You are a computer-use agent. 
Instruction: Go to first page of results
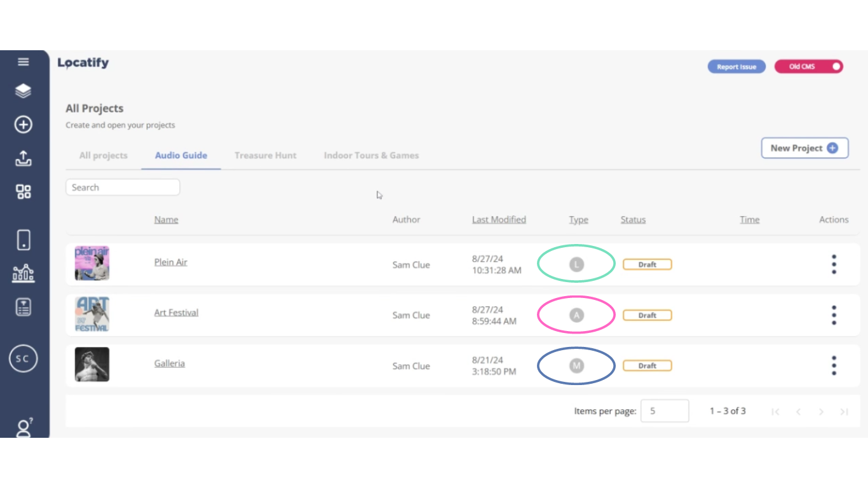(x=775, y=412)
